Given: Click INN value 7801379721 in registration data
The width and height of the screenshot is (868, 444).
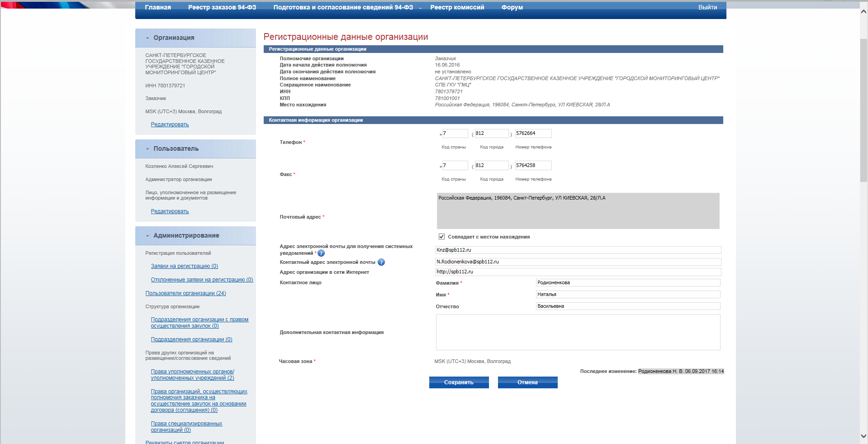Looking at the screenshot, I should point(449,91).
